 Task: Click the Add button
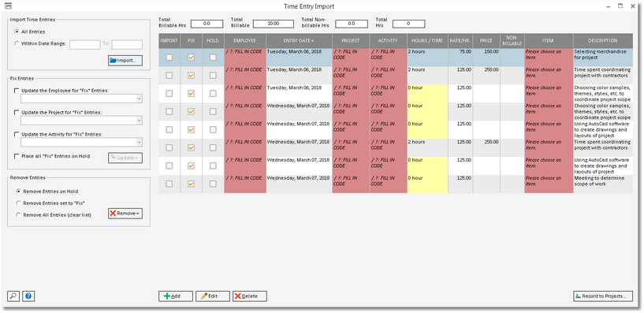176,296
